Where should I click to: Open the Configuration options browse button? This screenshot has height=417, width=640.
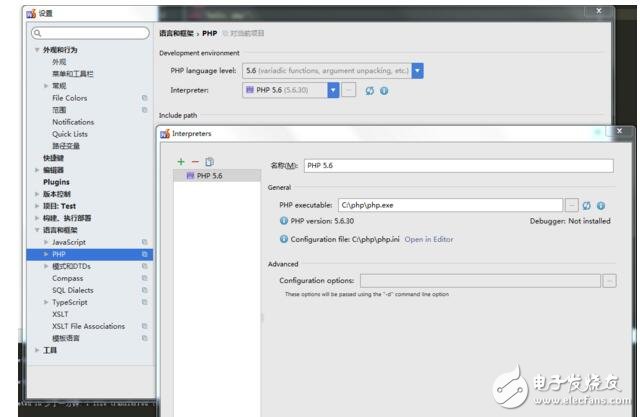(609, 281)
